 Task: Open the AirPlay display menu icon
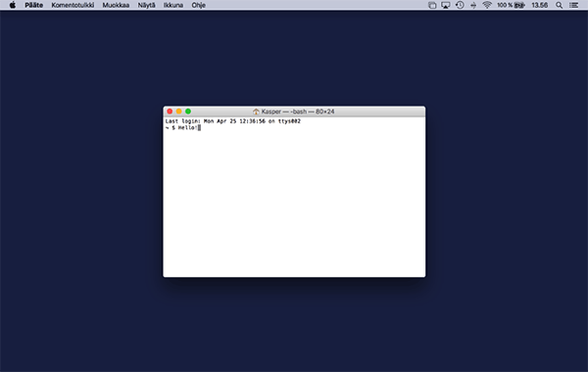coord(446,5)
